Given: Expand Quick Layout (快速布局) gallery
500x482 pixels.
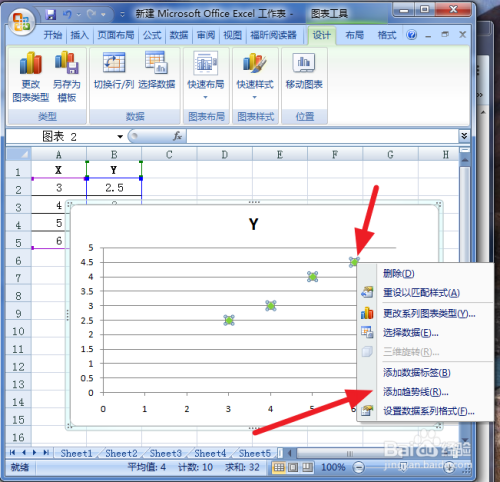Looking at the screenshot, I should [x=206, y=75].
